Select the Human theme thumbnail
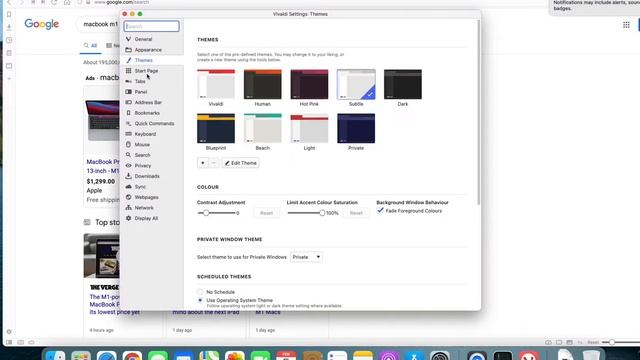The height and width of the screenshot is (360, 640). pos(262,84)
